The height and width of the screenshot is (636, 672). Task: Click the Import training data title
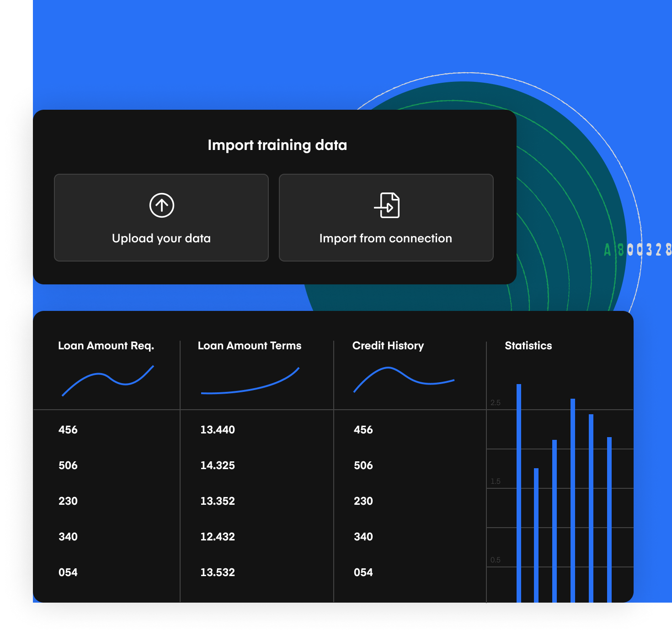[277, 145]
